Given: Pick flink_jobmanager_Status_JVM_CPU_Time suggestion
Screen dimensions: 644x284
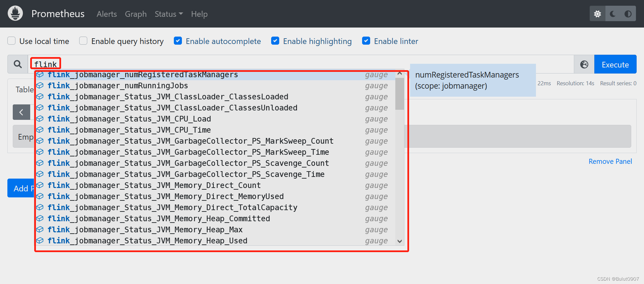Looking at the screenshot, I should tap(215, 130).
